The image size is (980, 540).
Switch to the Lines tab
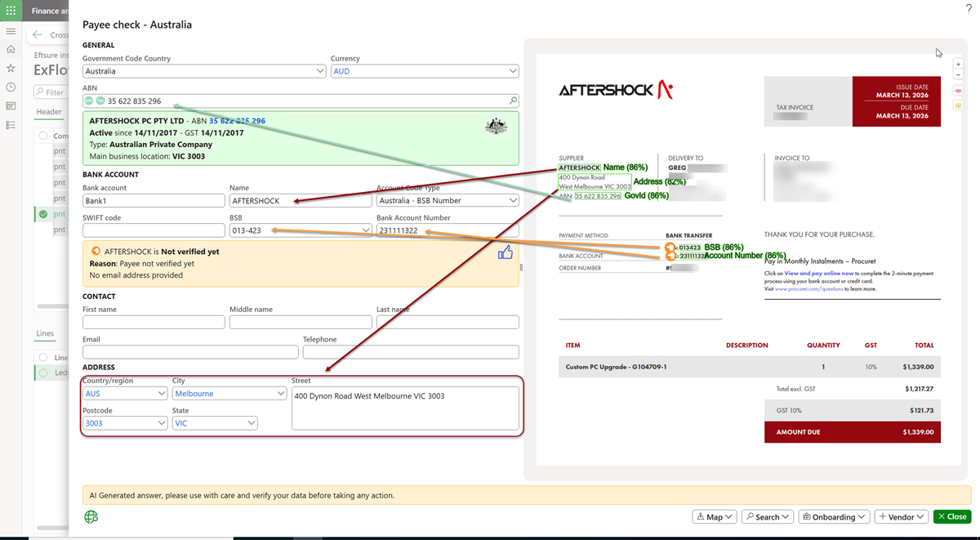45,334
